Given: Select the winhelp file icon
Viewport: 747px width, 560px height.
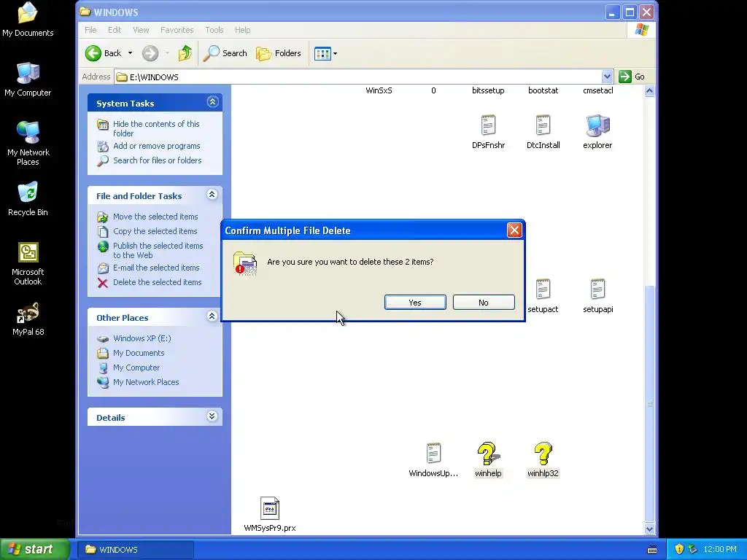Looking at the screenshot, I should tap(488, 454).
